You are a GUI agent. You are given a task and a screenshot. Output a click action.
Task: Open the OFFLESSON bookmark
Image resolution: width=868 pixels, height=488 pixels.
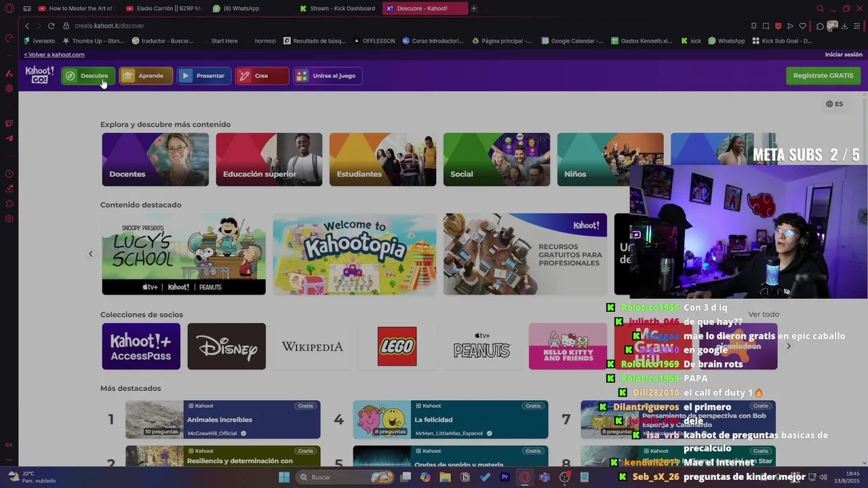tap(374, 41)
